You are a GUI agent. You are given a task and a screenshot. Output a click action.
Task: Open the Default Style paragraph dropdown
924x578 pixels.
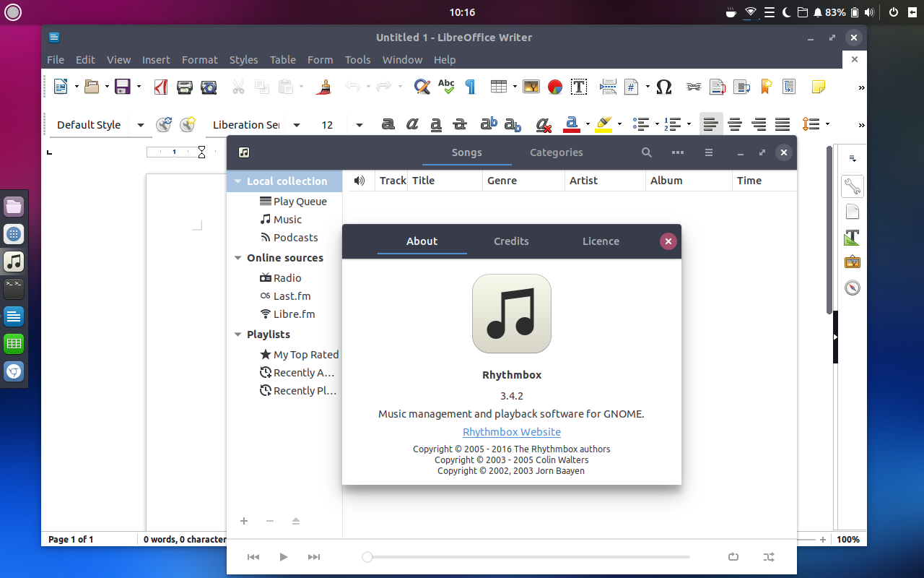(x=141, y=125)
